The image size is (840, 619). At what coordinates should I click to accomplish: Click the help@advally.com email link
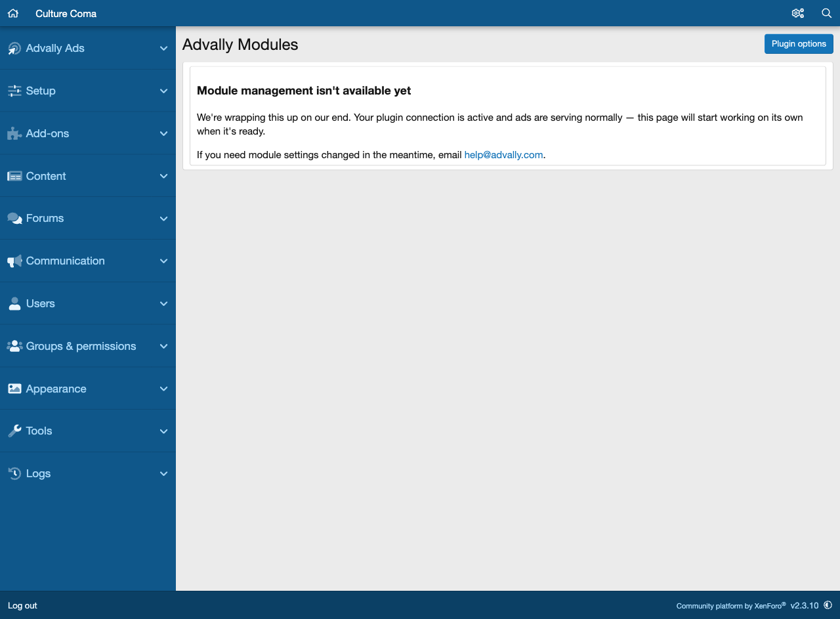(503, 155)
